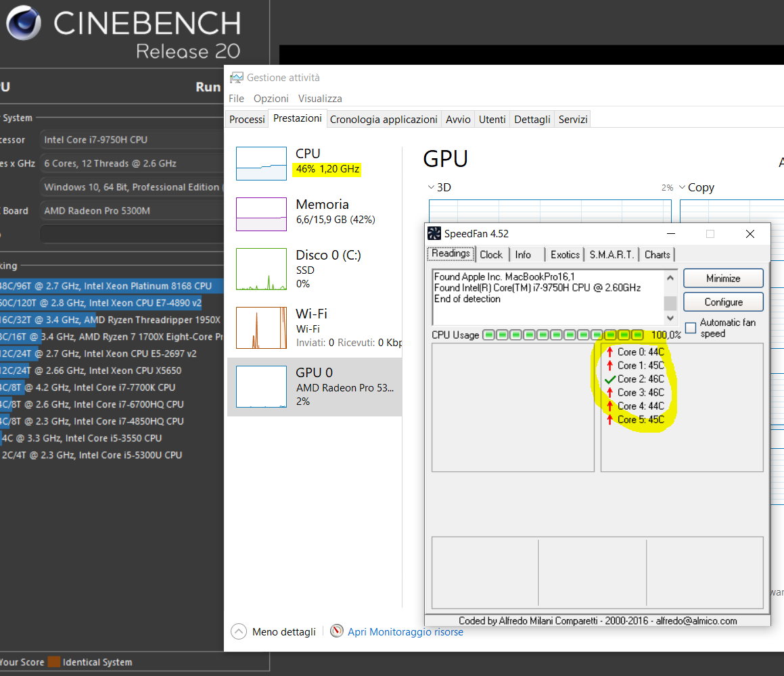Open SpeedFan Info tab

coord(523,255)
